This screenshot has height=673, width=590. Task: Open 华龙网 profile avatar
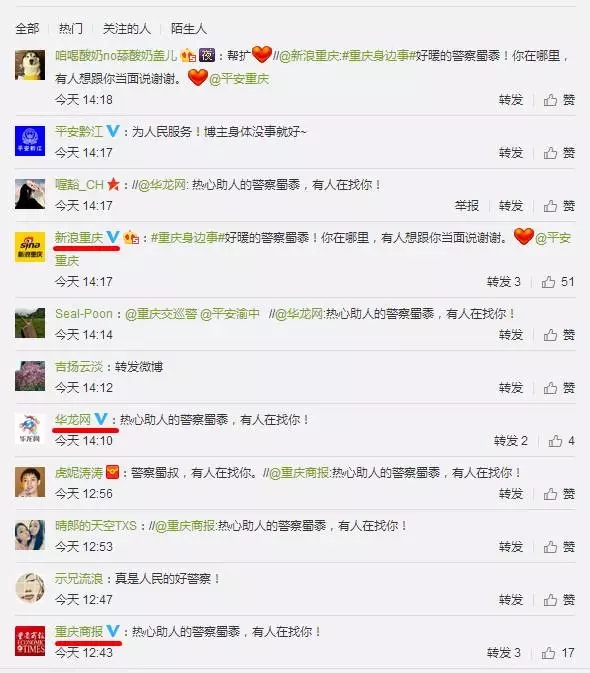coord(30,428)
